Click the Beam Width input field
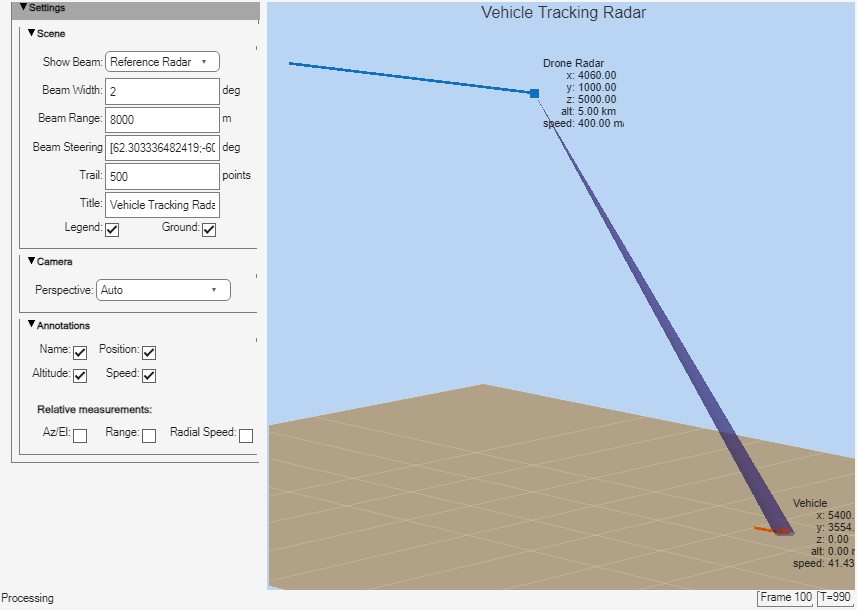Viewport: 857px width, 610px height. point(162,91)
